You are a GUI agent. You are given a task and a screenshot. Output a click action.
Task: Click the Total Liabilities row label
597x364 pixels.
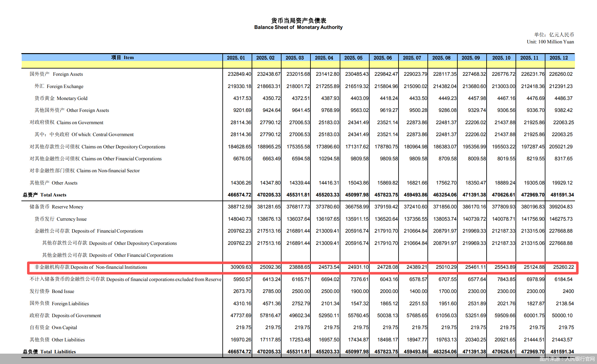49,352
